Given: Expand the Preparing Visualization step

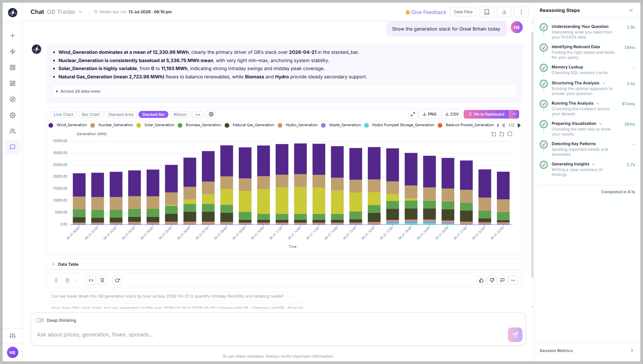Looking at the screenshot, I should coord(600,124).
